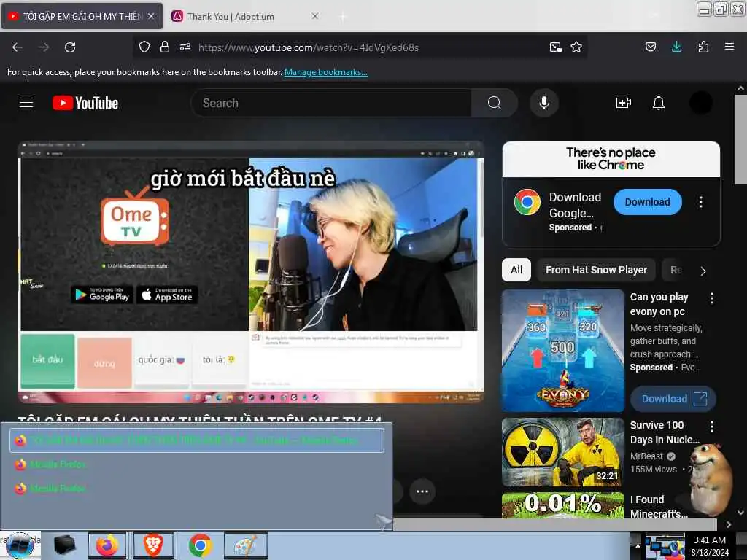Start voice search with microphone
The image size is (747, 560).
(x=544, y=103)
